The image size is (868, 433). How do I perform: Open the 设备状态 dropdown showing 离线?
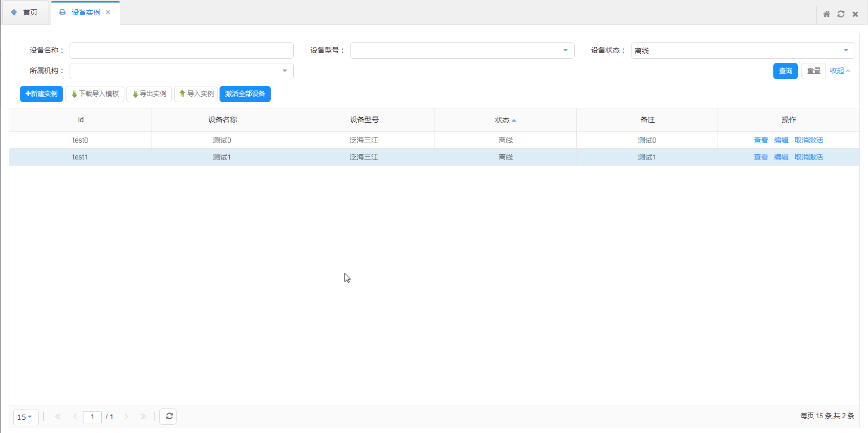[845, 51]
